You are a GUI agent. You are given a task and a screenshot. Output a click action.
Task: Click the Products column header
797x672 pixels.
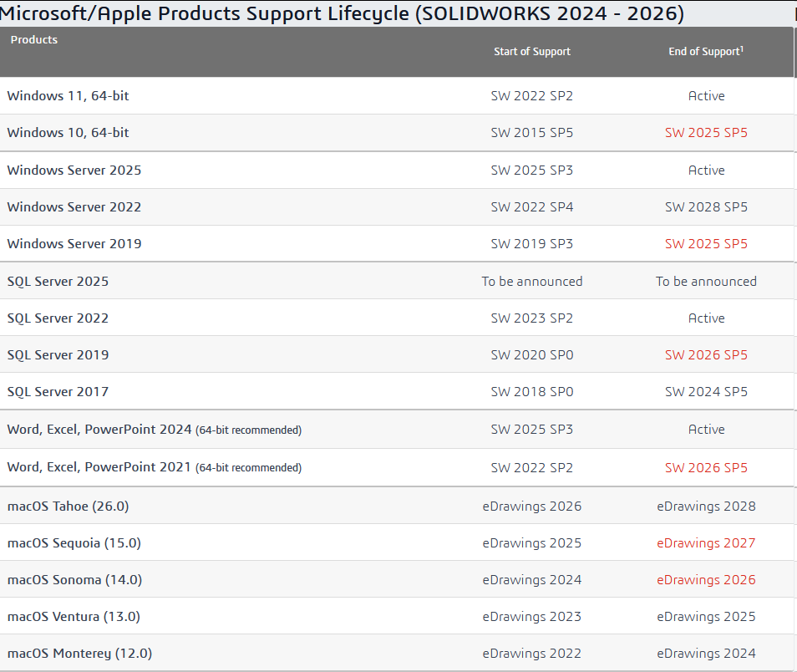(34, 39)
